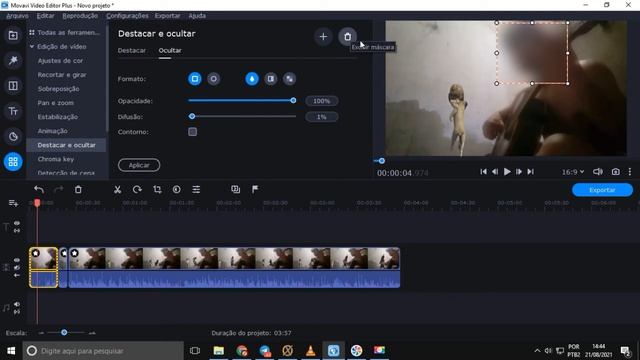Show hidden icons in the system tray

(x=537, y=351)
